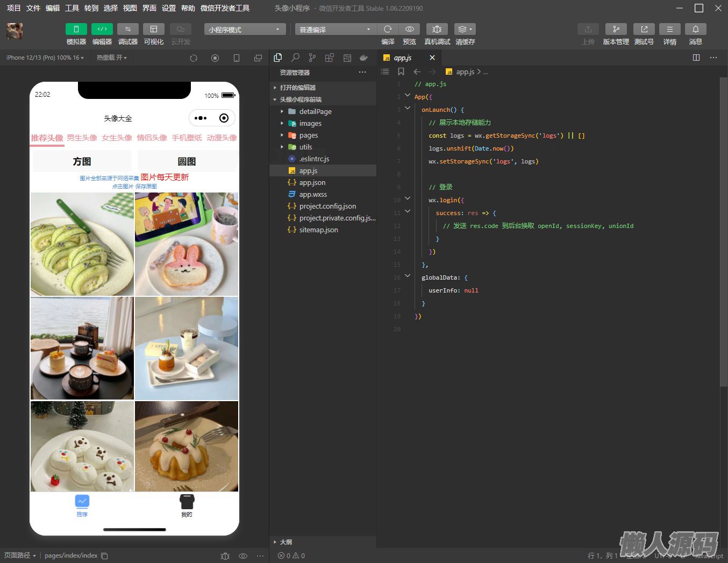The width and height of the screenshot is (728, 563).
Task: Toggle the 调试器 debugger panel
Action: pyautogui.click(x=128, y=29)
